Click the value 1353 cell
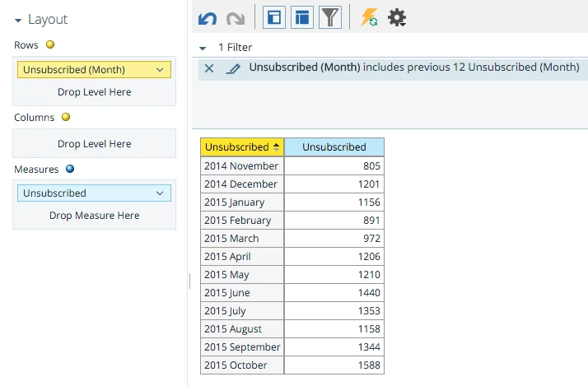 point(334,310)
